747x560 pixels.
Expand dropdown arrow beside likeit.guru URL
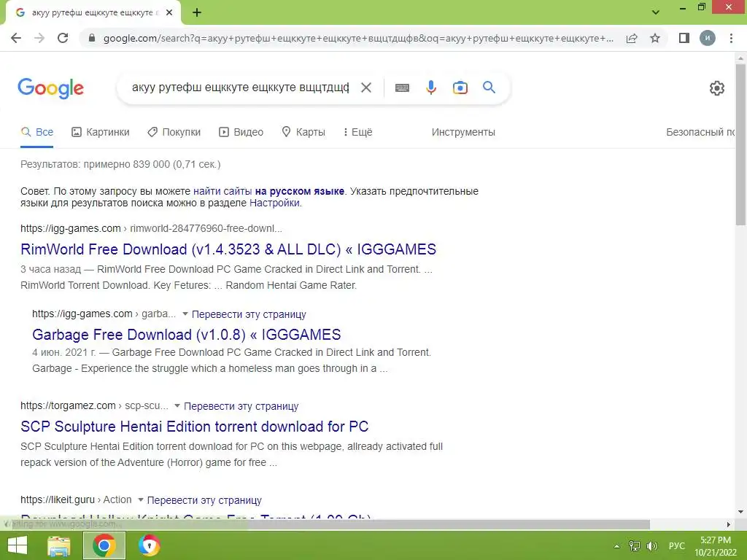point(141,499)
